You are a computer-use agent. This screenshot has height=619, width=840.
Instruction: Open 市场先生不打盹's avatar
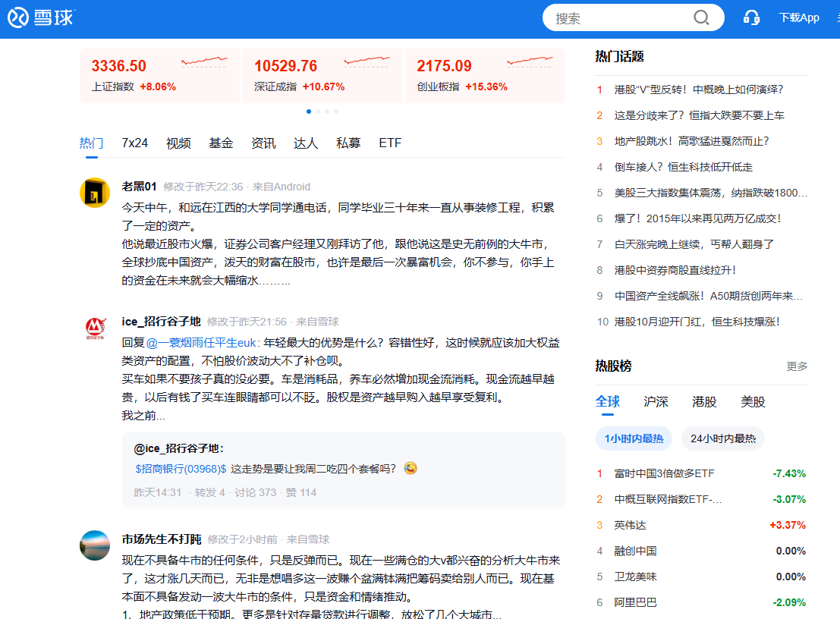(95, 545)
